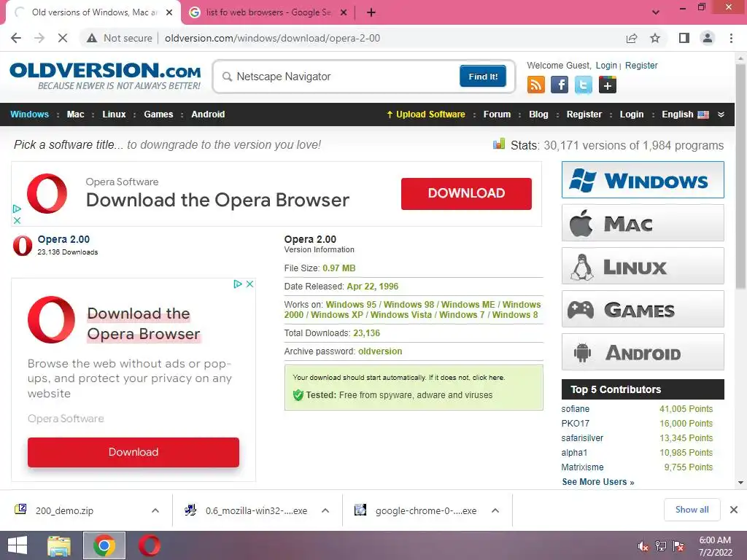The image size is (747, 560).
Task: Click the Register link beside Welcome Guest
Action: click(641, 65)
